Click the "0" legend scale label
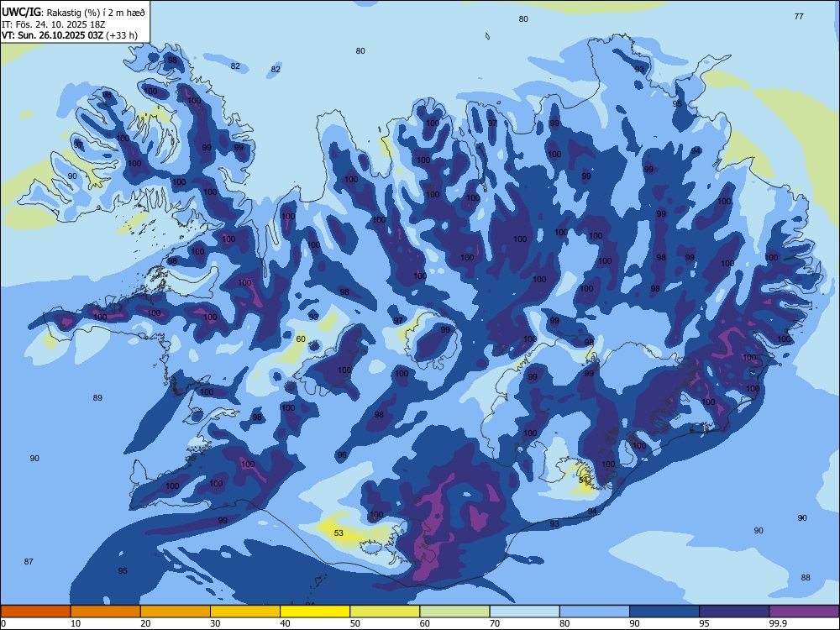The image size is (840, 630). coord(3,623)
